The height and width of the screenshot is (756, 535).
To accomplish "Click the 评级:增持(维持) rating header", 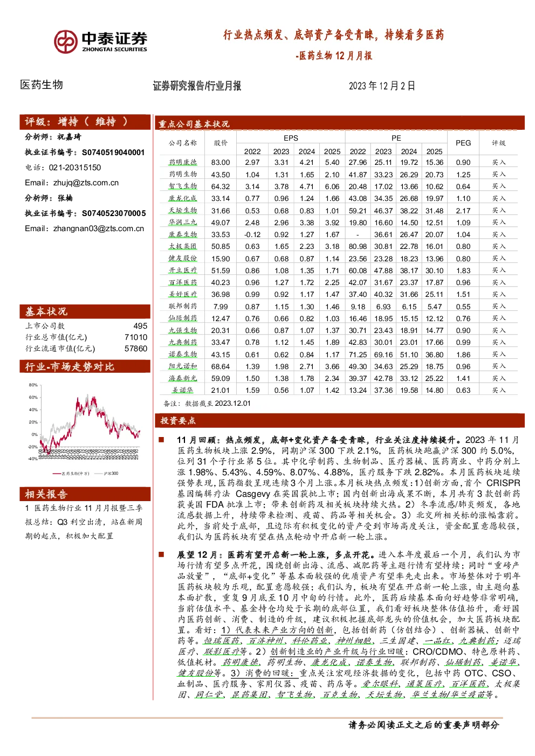I will click(85, 122).
